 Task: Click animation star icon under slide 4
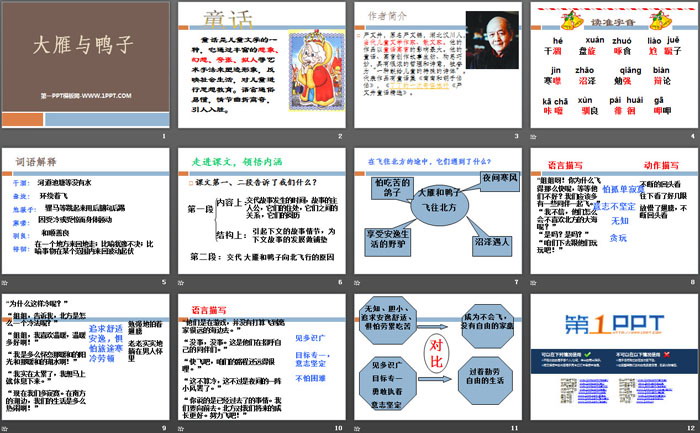click(x=533, y=136)
